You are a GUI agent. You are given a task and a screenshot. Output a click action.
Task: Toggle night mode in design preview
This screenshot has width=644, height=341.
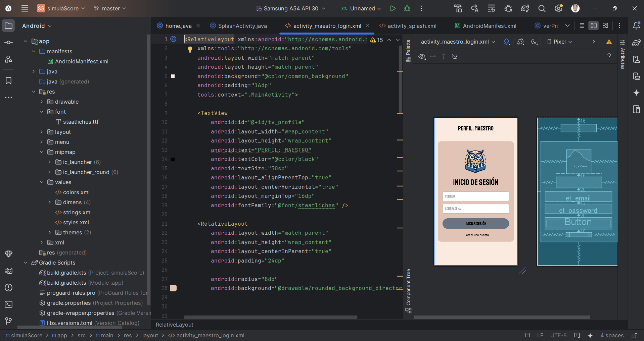[x=534, y=42]
